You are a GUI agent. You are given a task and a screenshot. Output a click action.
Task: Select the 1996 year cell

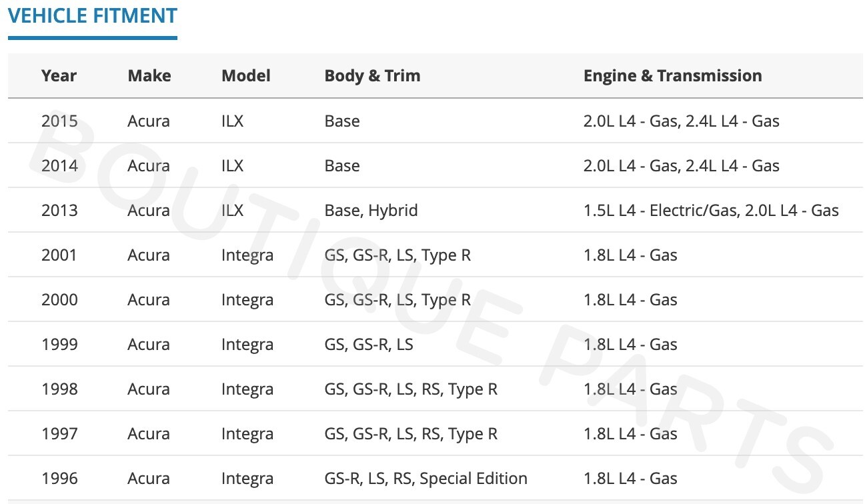[59, 479]
